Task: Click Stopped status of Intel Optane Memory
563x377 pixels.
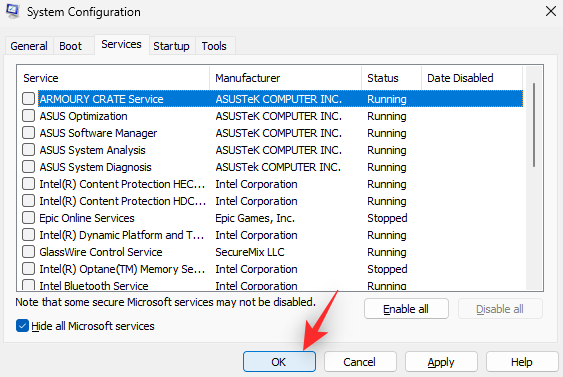Action: [387, 269]
